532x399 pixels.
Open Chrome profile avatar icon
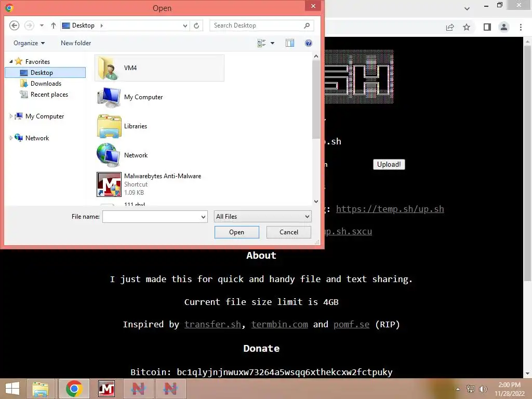[504, 27]
